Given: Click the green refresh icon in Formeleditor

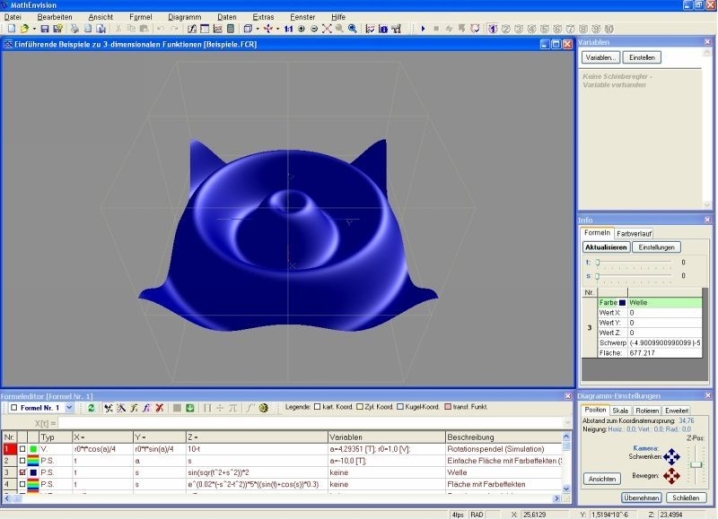Looking at the screenshot, I should point(92,408).
